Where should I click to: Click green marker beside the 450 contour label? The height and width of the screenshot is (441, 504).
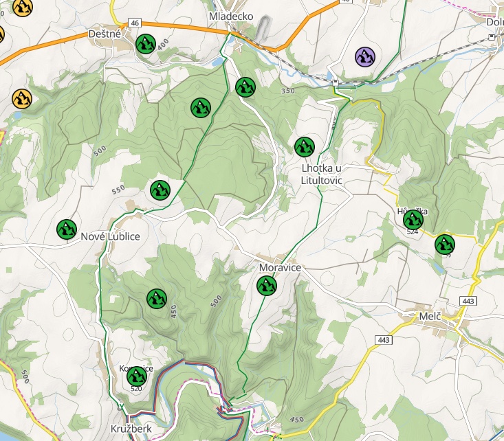tap(156, 298)
